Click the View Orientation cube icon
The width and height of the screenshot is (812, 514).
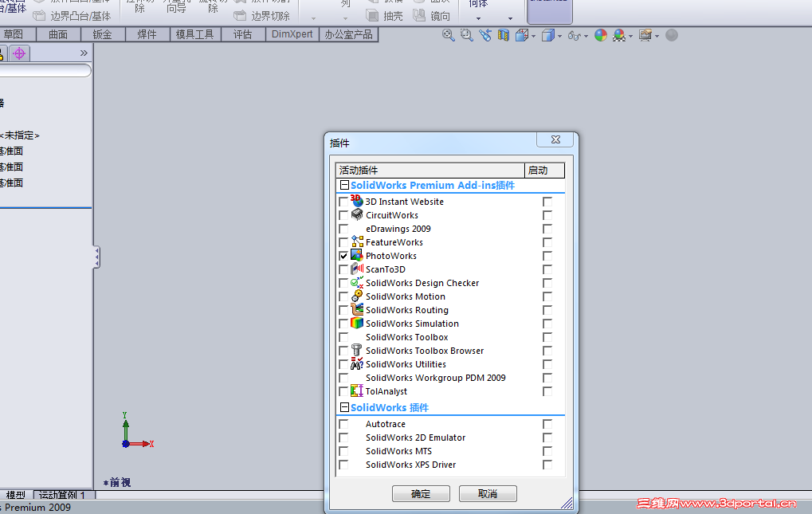[522, 35]
